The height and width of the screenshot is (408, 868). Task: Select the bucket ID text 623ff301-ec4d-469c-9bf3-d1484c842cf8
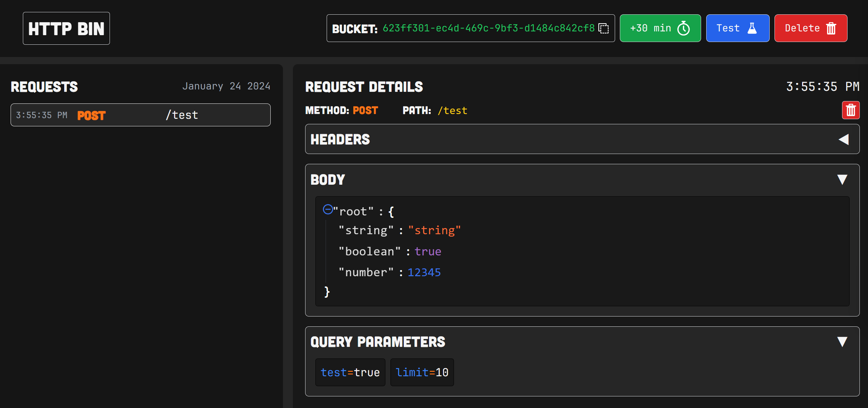coord(488,28)
